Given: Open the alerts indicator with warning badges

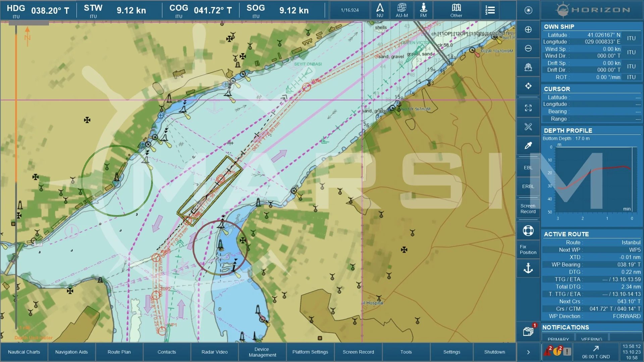Looking at the screenshot, I should point(557,351).
